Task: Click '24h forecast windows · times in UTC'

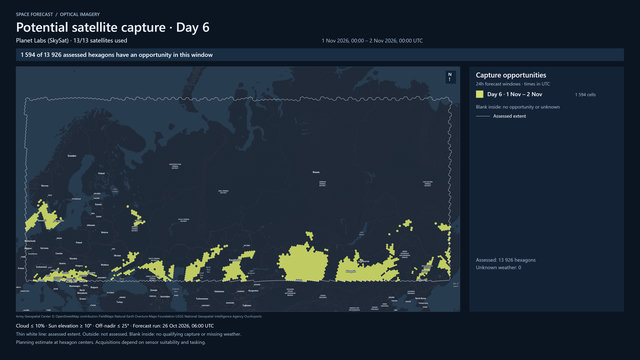Action: coord(513,84)
